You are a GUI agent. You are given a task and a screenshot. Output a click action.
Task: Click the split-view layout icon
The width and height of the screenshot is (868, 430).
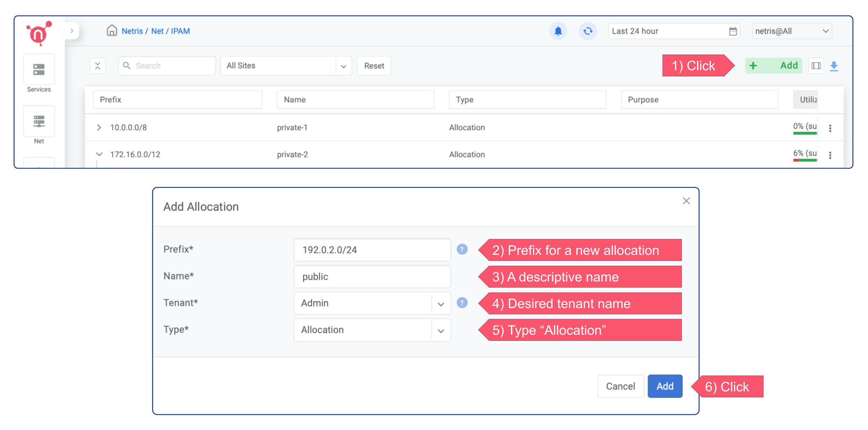point(817,65)
